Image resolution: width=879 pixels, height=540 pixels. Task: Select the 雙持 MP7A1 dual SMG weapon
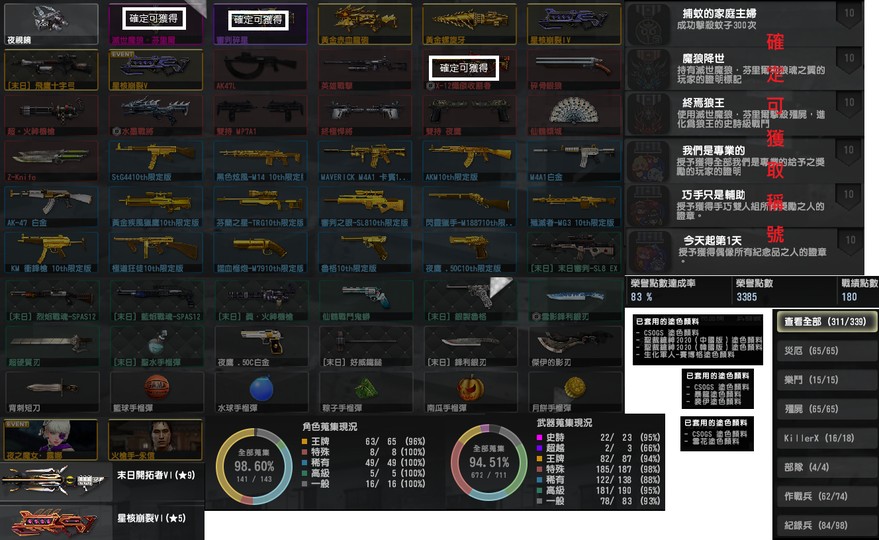[260, 116]
